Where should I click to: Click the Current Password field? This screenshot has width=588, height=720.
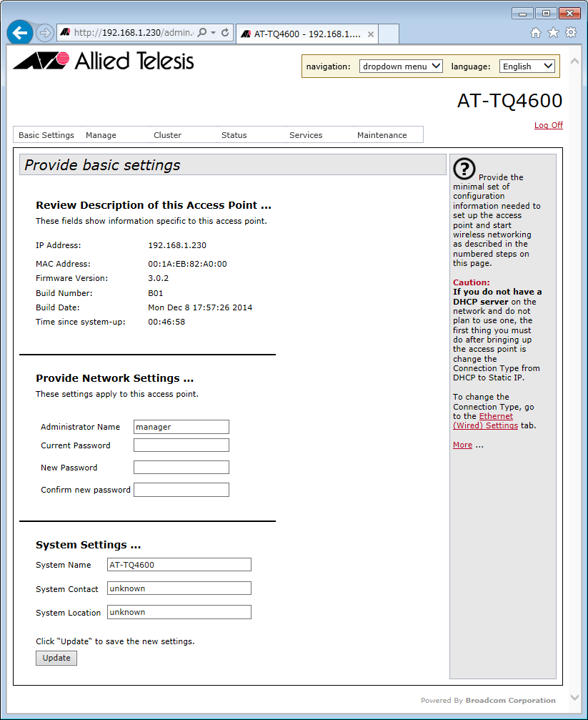[x=181, y=445]
